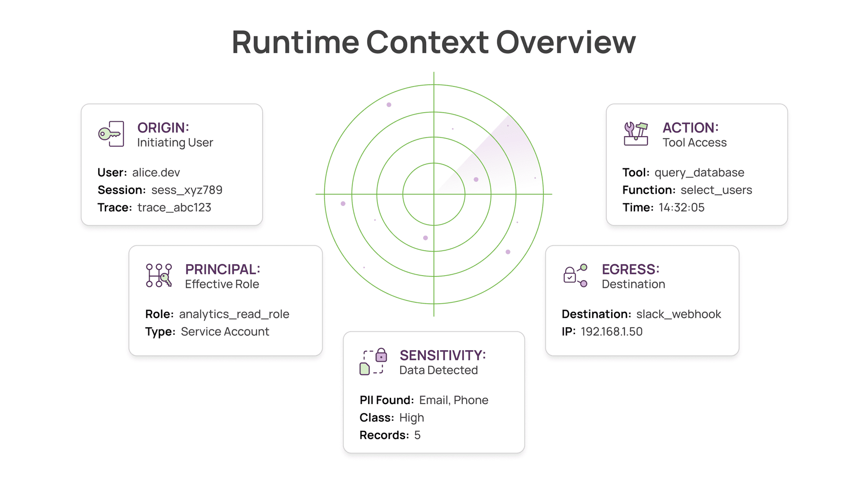The height and width of the screenshot is (491, 868).
Task: Select the SENSITIVITY heading
Action: [442, 355]
